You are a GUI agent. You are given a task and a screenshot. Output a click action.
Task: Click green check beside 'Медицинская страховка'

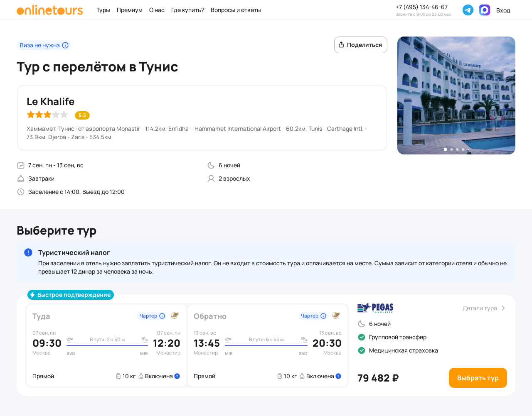coord(362,350)
